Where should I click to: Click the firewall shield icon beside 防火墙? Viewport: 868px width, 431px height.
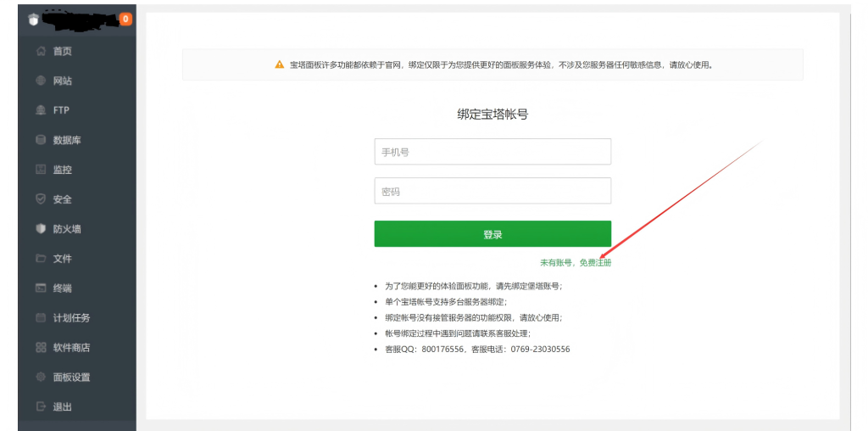(41, 229)
